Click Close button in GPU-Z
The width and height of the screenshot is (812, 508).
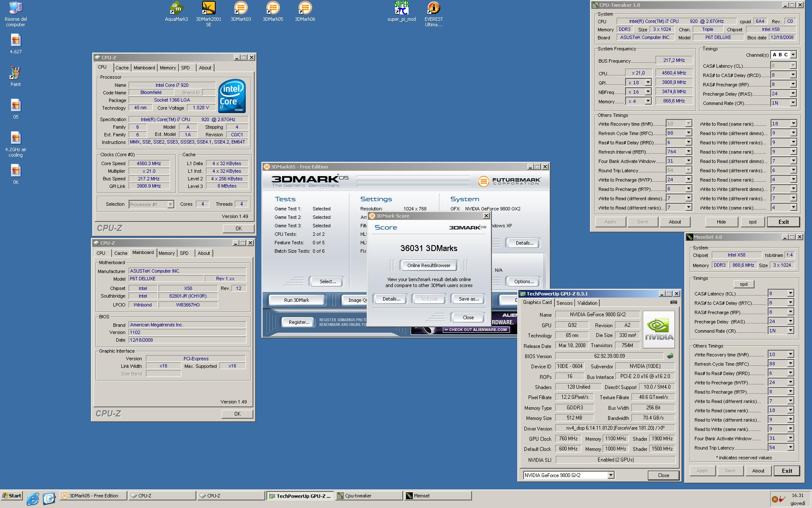(x=663, y=475)
